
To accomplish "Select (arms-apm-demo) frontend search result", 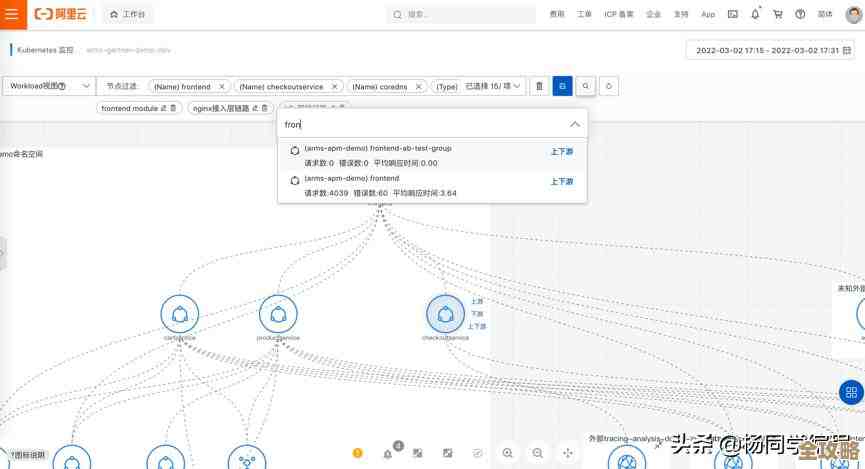I will pyautogui.click(x=432, y=186).
